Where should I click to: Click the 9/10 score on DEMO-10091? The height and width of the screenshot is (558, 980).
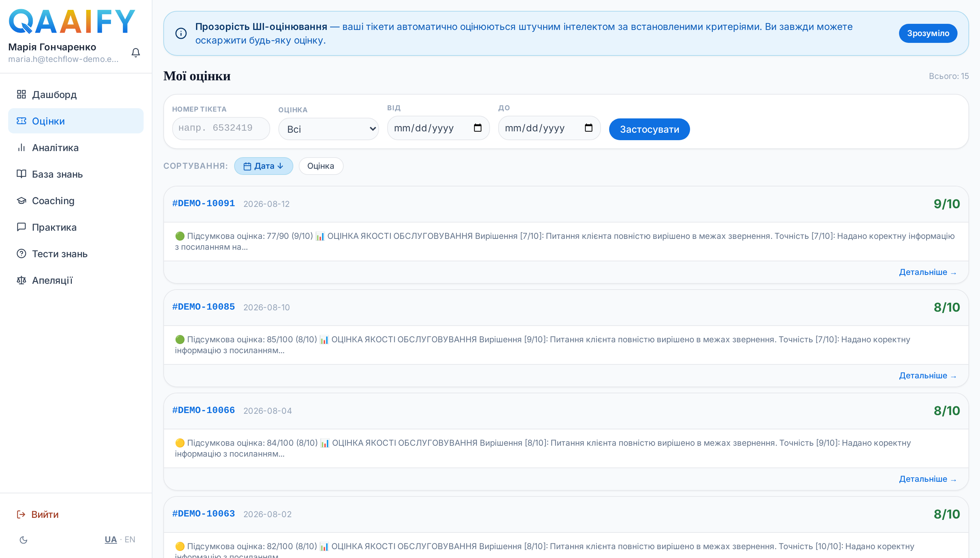click(947, 204)
